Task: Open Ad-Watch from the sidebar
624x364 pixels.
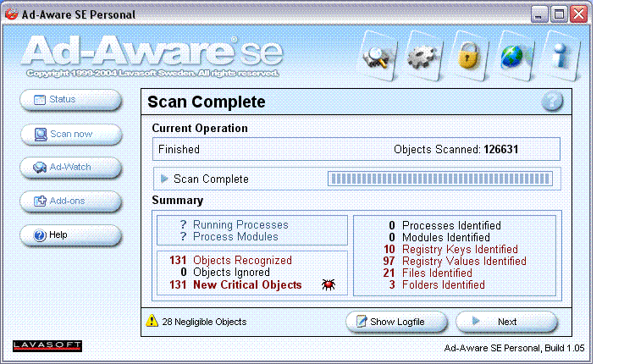Action: click(70, 167)
